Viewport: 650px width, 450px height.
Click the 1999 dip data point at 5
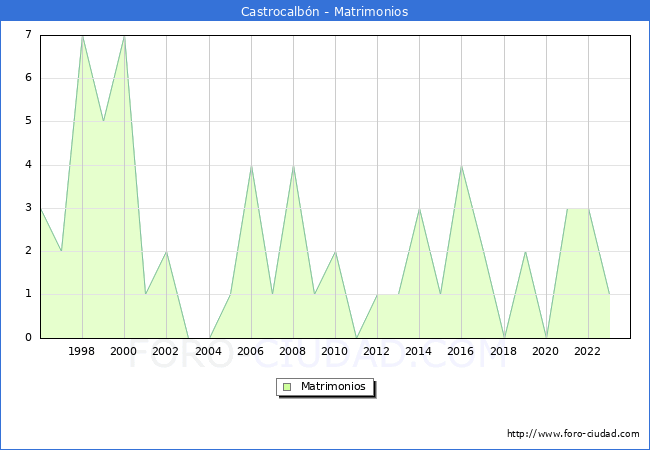[x=104, y=121]
